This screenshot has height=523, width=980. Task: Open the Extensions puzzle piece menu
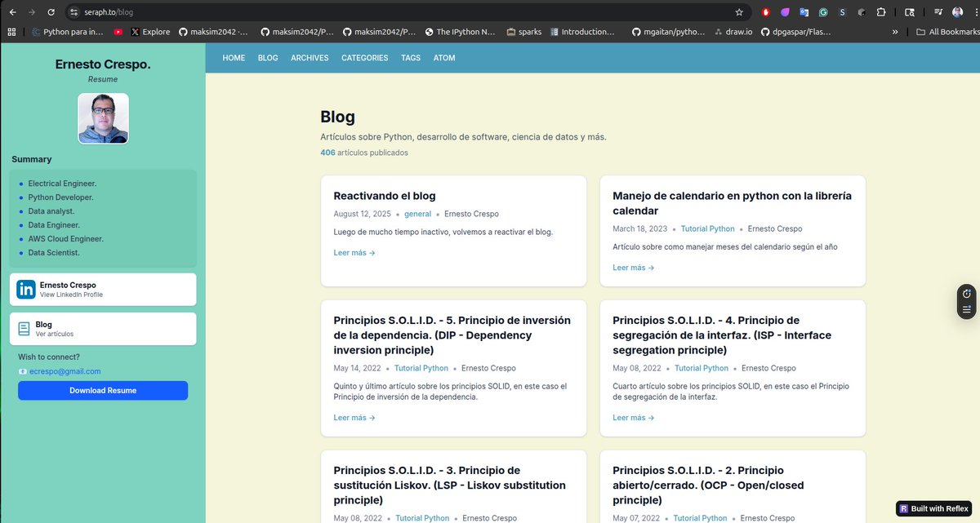coord(881,12)
